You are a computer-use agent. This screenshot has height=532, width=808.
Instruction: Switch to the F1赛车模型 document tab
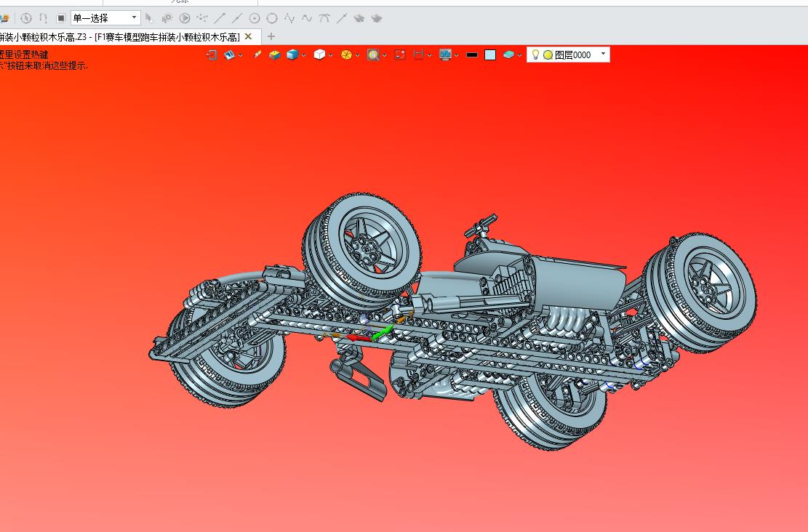pos(120,37)
